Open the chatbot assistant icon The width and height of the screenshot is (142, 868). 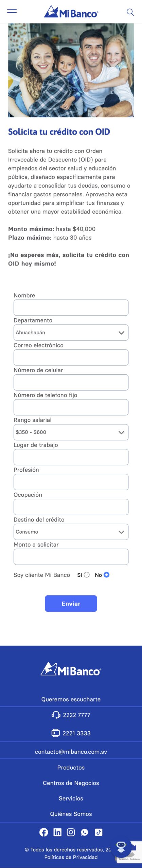pyautogui.click(x=121, y=847)
